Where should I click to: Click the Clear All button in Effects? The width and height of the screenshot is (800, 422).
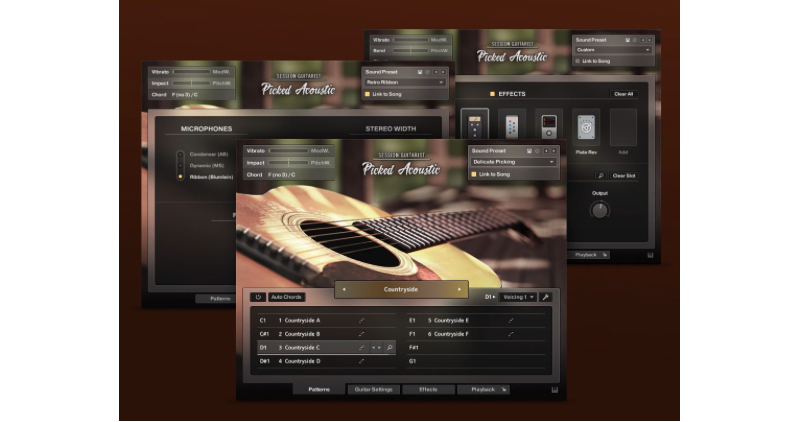(623, 94)
